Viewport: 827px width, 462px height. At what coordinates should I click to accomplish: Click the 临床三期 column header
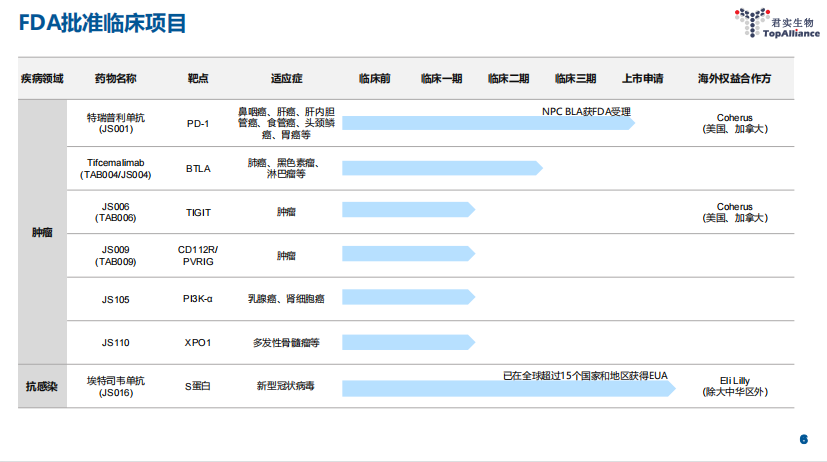tap(575, 78)
